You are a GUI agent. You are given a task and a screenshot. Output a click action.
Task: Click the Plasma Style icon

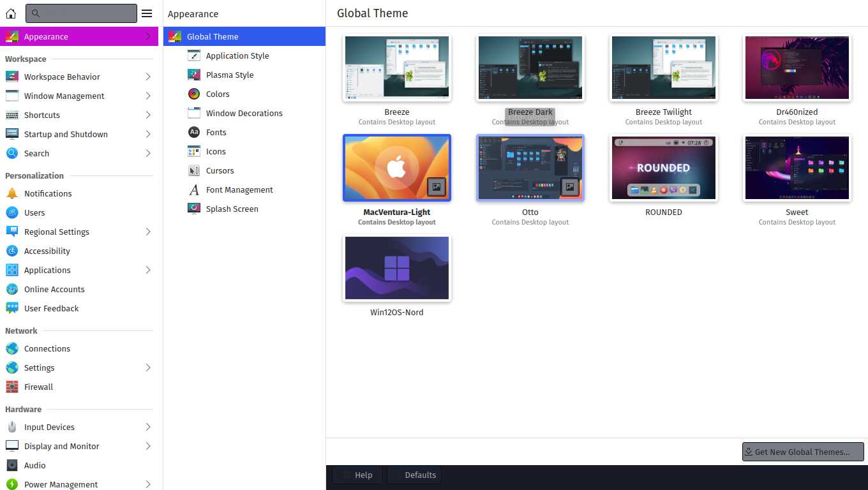coord(194,75)
